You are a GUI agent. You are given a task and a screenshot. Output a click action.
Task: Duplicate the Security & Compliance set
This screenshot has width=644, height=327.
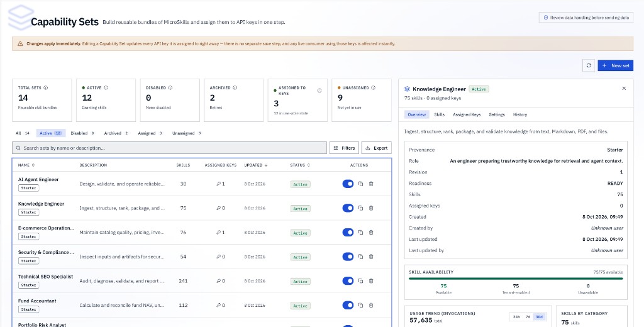[360, 257]
